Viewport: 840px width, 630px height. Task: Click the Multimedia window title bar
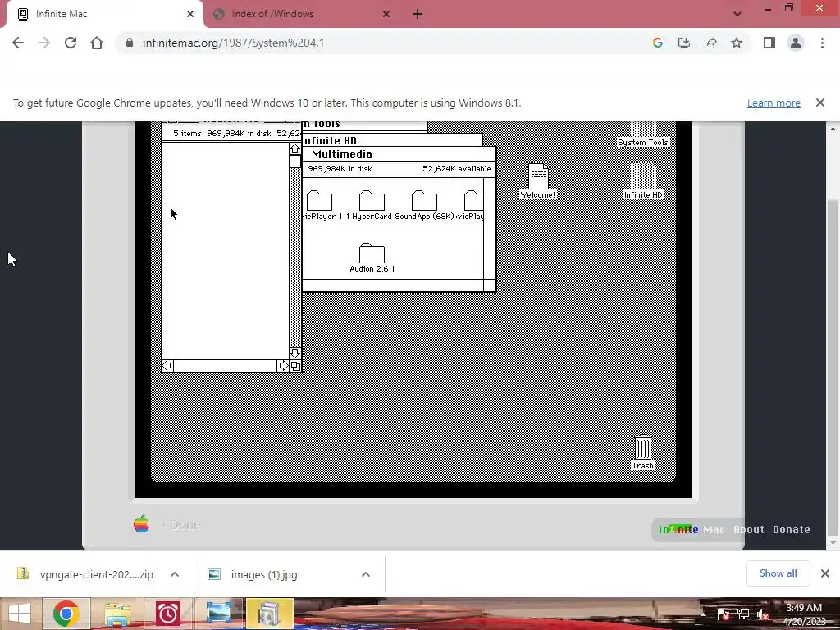[399, 154]
